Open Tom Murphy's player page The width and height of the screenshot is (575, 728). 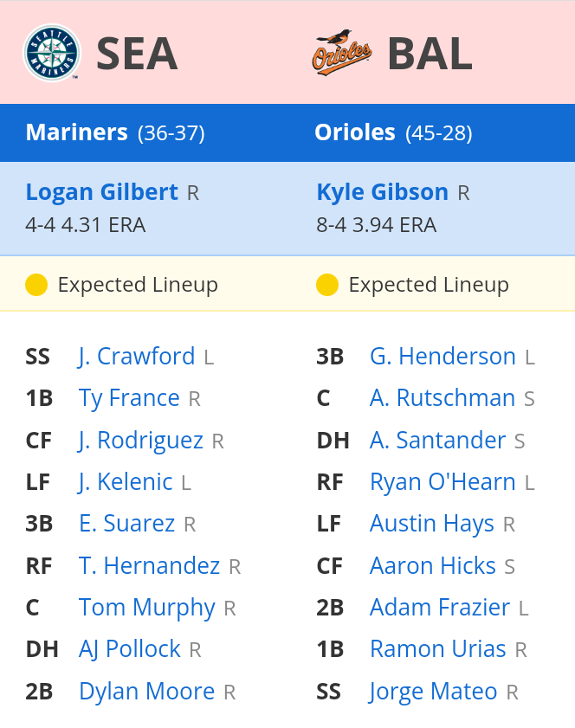click(x=146, y=608)
